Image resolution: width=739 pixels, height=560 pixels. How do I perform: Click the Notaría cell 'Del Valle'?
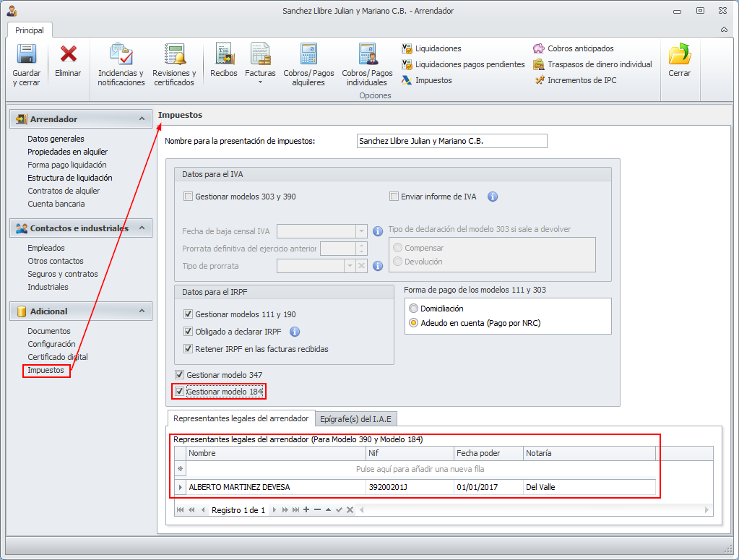point(589,488)
